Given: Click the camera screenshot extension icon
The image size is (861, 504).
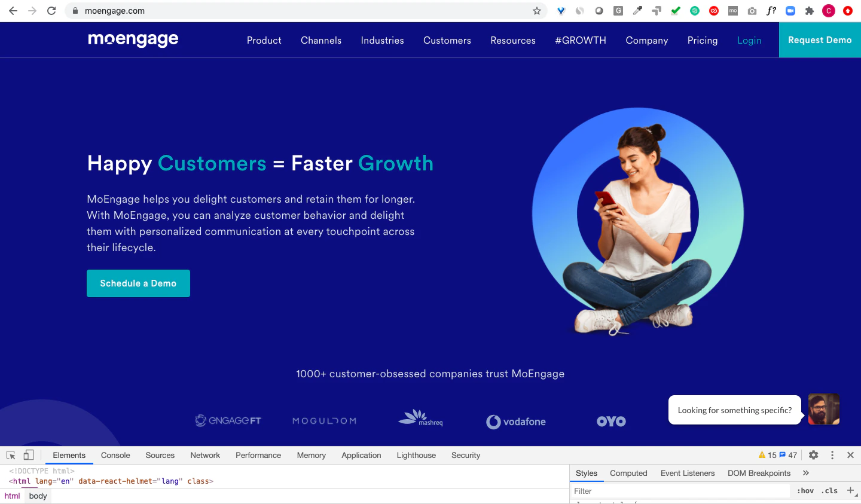Looking at the screenshot, I should coord(752,11).
